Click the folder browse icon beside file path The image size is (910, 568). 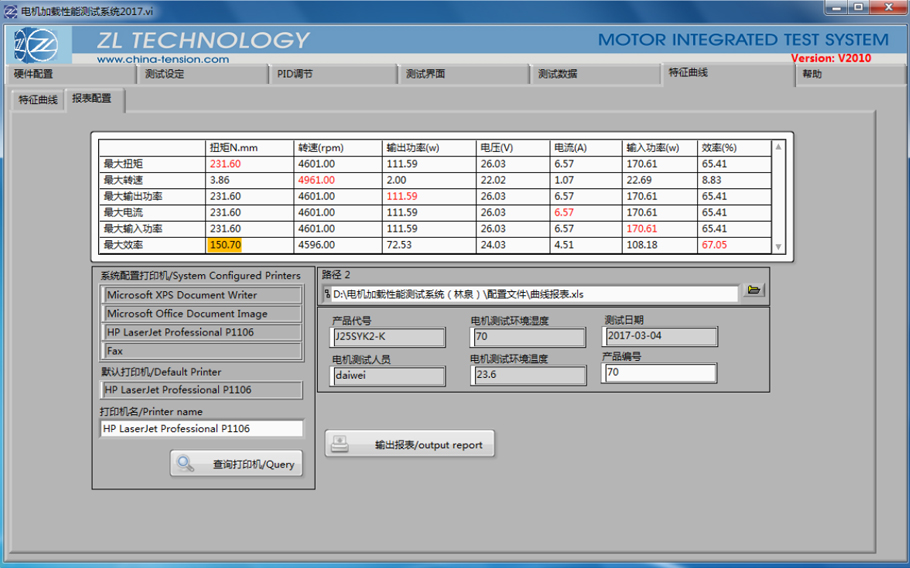[x=754, y=291]
